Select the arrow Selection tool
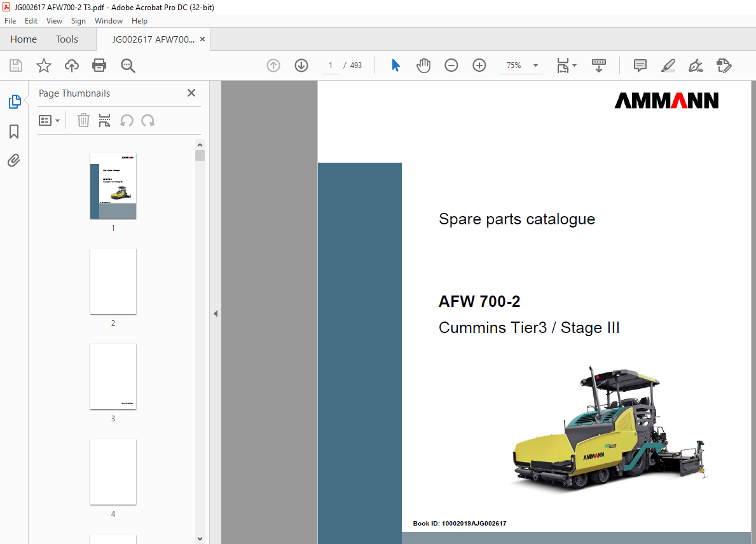The width and height of the screenshot is (756, 544). coord(396,65)
